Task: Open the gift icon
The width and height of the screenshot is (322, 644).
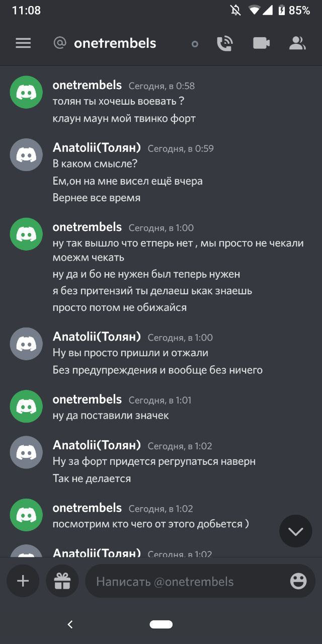Action: (62, 582)
